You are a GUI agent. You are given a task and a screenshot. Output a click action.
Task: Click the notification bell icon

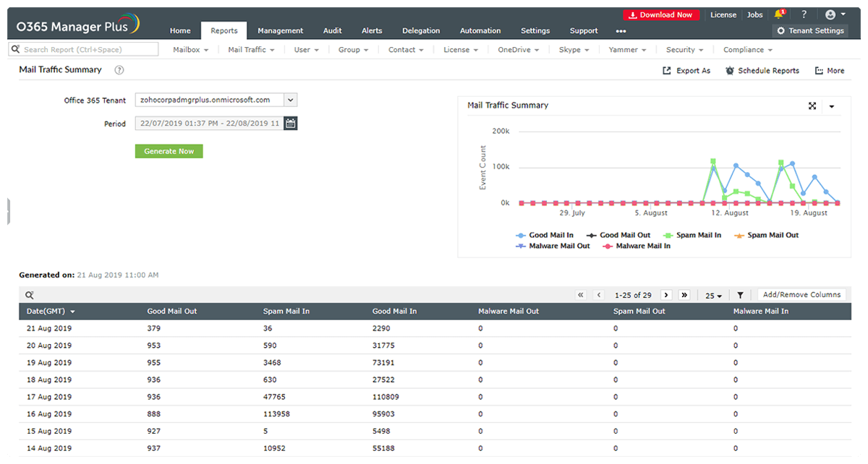tap(779, 14)
